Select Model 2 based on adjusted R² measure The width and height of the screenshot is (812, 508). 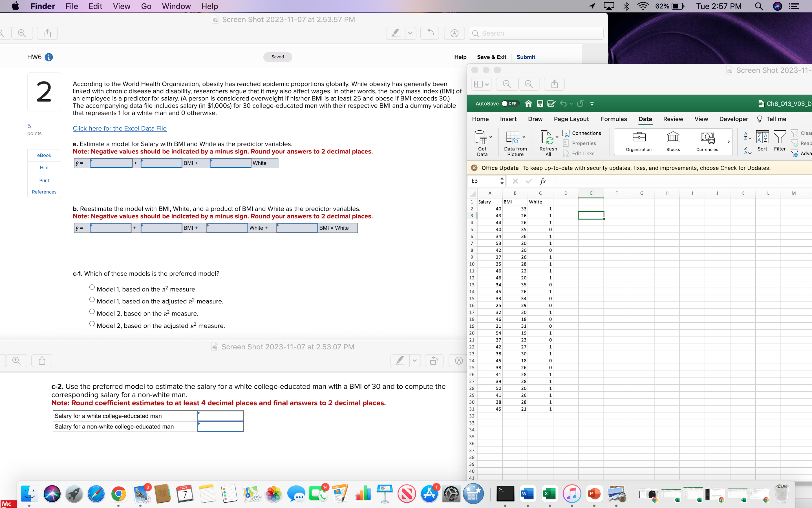(x=92, y=323)
